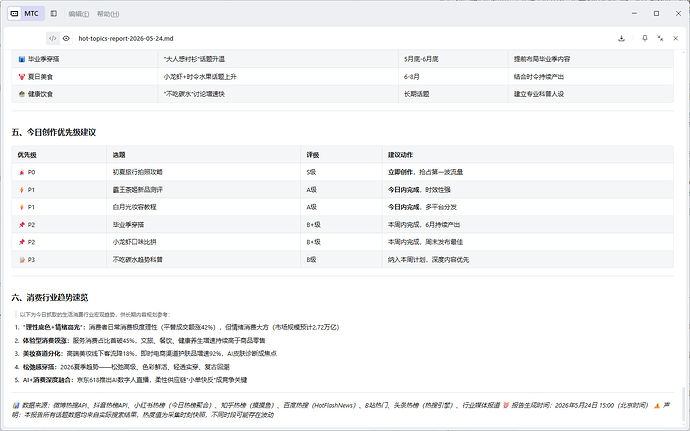This screenshot has height=431, width=690.
Task: Click the 数据来源 footer line
Action: (341, 410)
